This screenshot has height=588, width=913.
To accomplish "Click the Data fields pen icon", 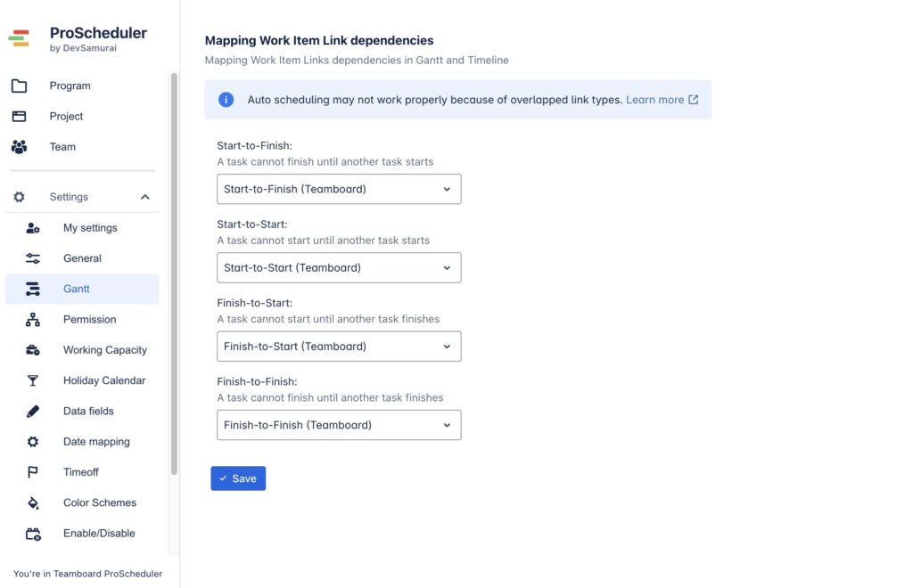I will pyautogui.click(x=32, y=411).
